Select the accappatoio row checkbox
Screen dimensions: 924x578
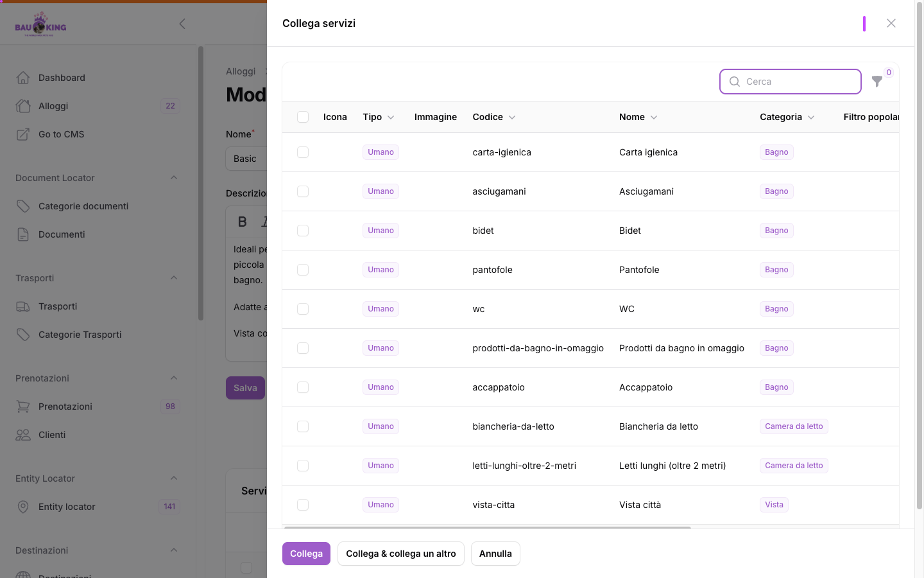point(303,387)
